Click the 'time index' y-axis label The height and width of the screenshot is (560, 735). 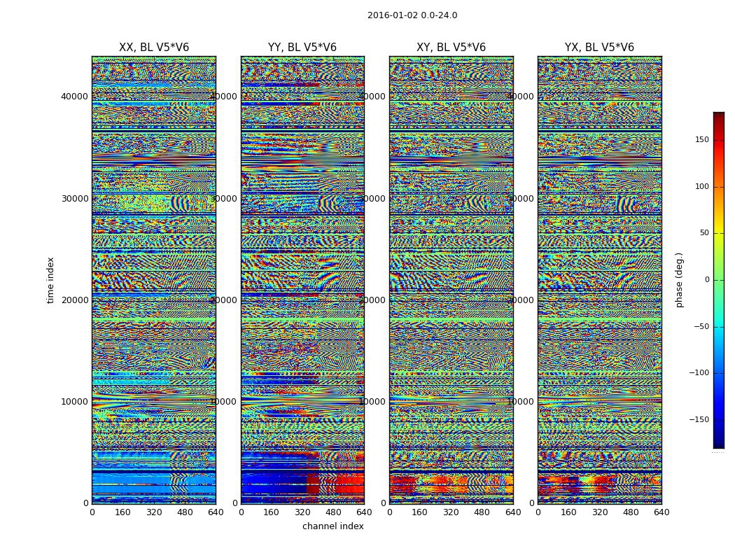(x=50, y=280)
